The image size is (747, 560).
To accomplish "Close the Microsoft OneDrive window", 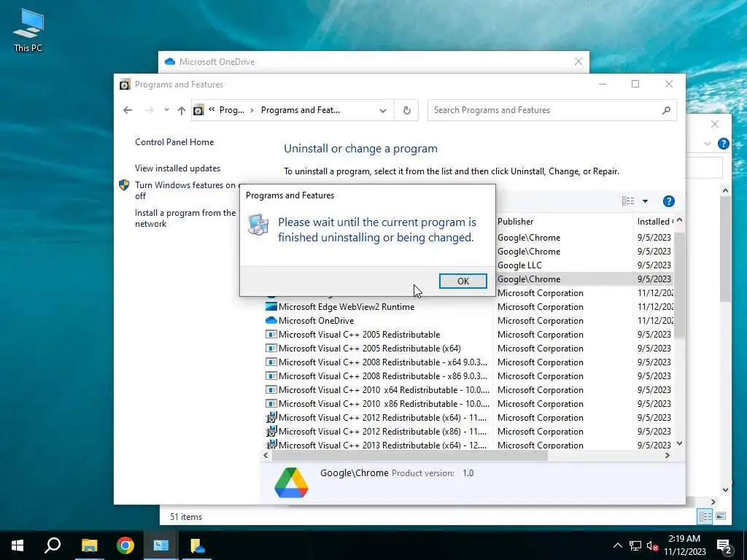I will (x=578, y=61).
